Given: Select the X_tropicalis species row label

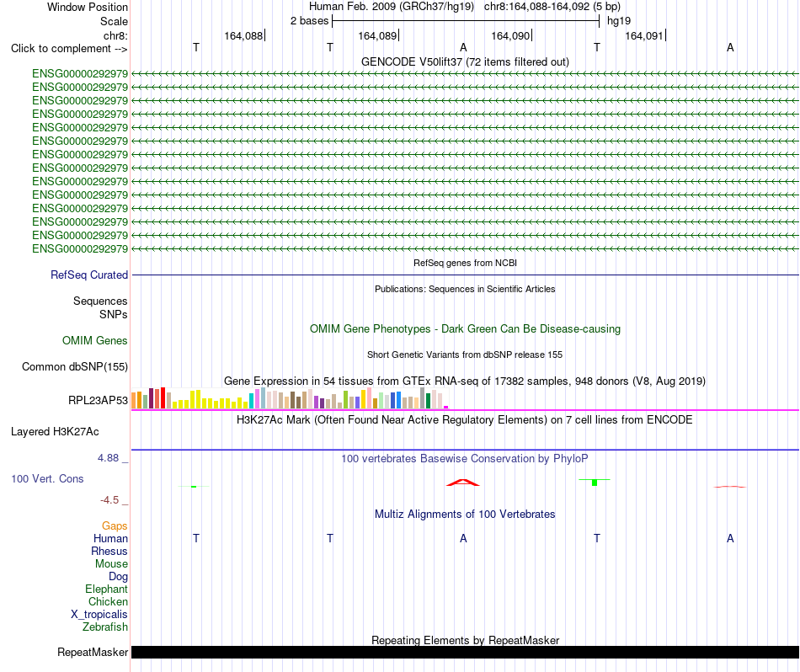Looking at the screenshot, I should 99,615.
